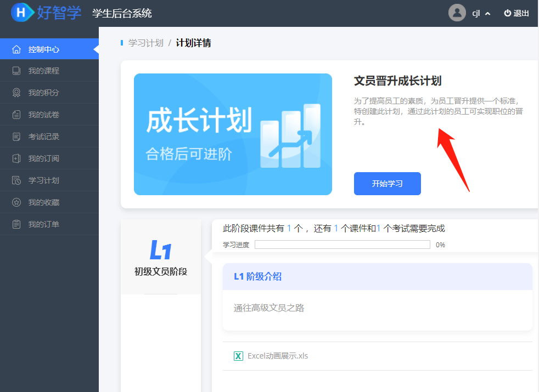Click the user avatar icon
Viewport: 539px width, 392px height.
point(457,13)
